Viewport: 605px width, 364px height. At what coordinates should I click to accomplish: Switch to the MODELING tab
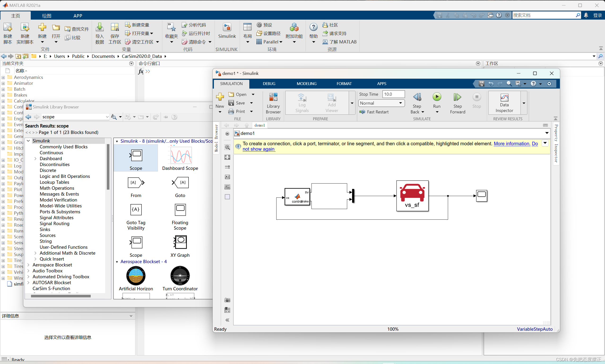pos(307,84)
